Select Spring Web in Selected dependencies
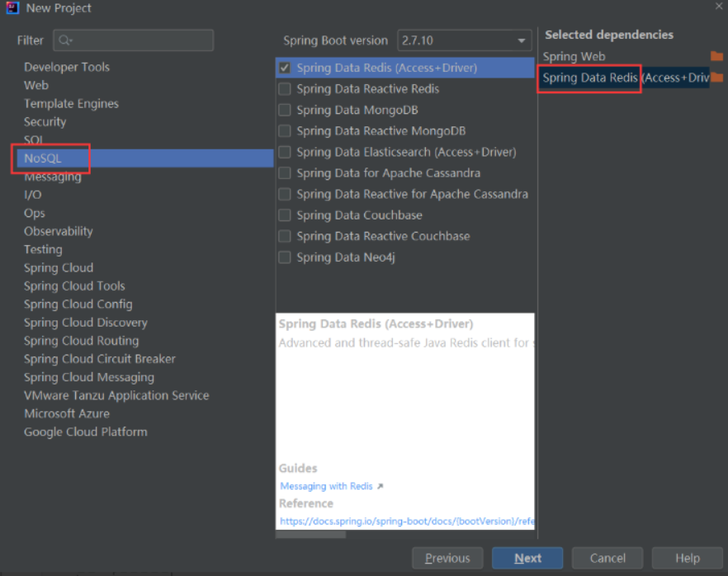Image resolution: width=728 pixels, height=576 pixels. (574, 56)
